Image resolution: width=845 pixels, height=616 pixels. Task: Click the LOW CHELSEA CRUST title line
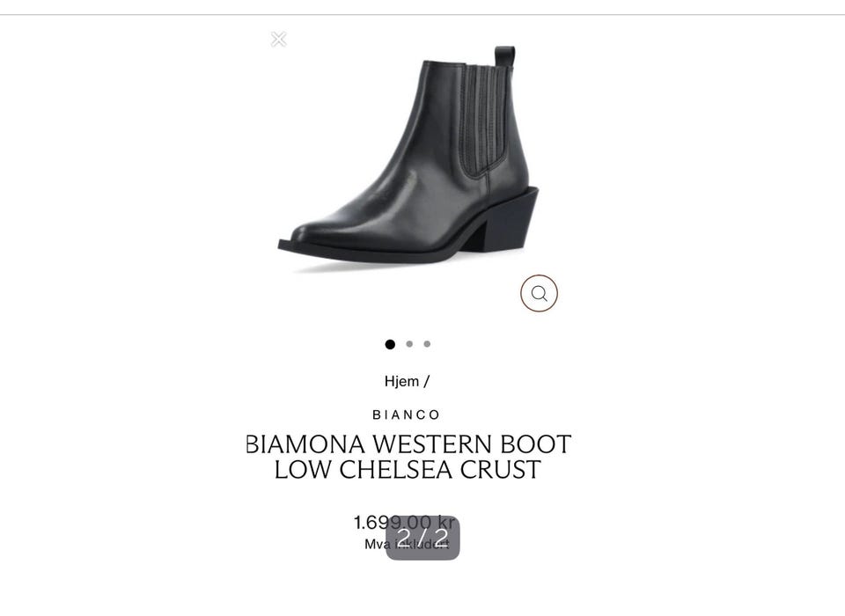click(408, 469)
